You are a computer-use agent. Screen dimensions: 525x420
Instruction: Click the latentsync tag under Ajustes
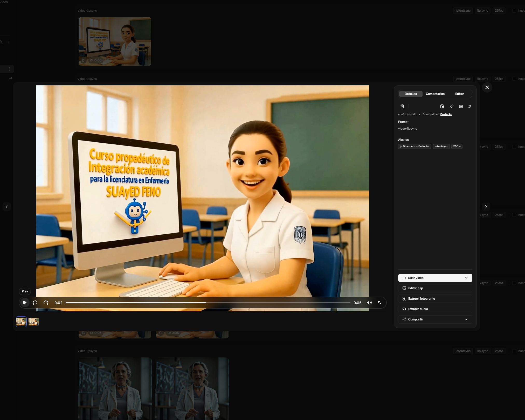click(x=441, y=146)
